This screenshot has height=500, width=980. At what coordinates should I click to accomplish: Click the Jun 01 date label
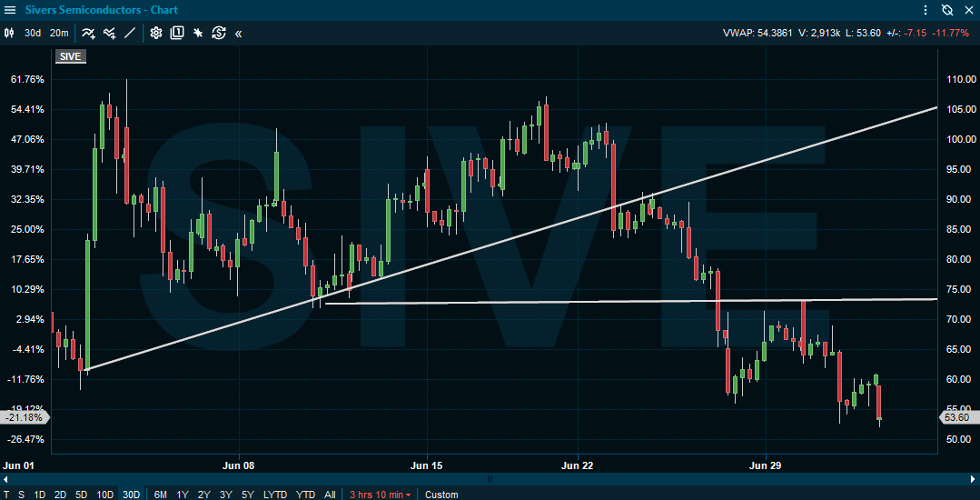[17, 465]
